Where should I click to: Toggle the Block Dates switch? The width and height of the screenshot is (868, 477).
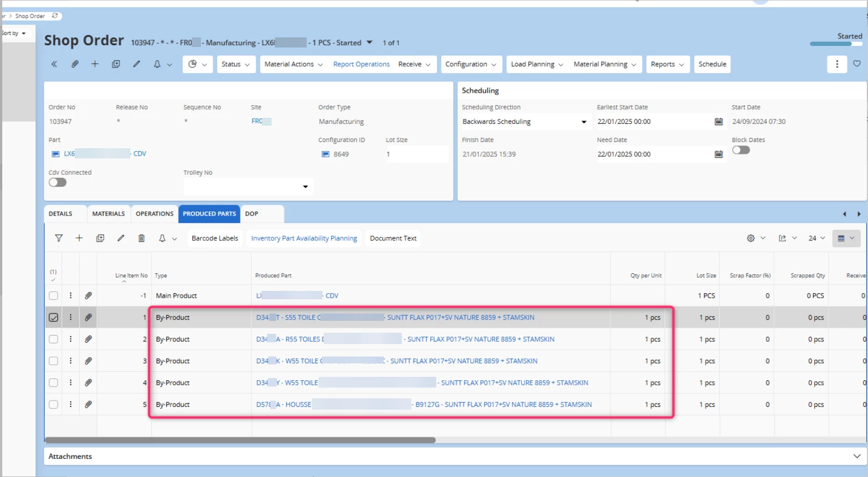coord(741,150)
